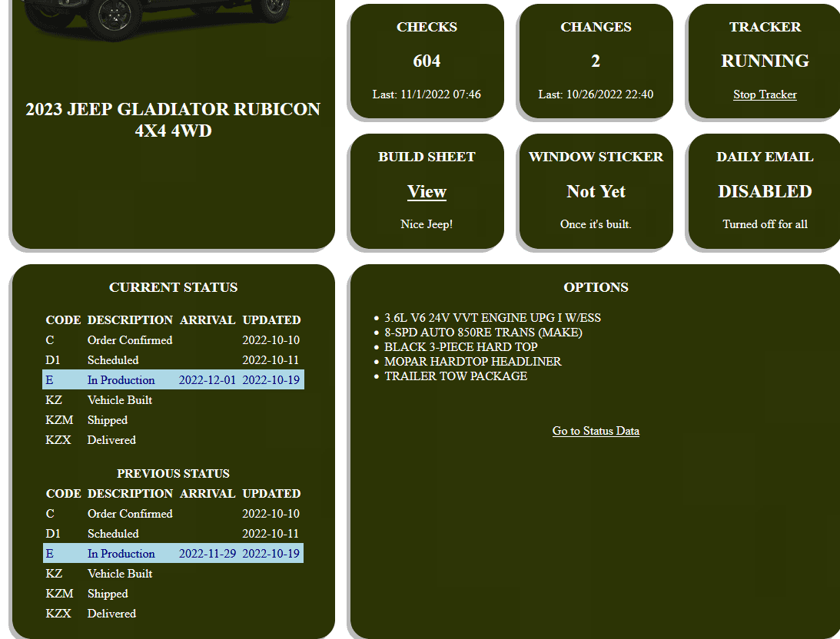The image size is (840, 639).
Task: Click the checks count 604
Action: 427,61
